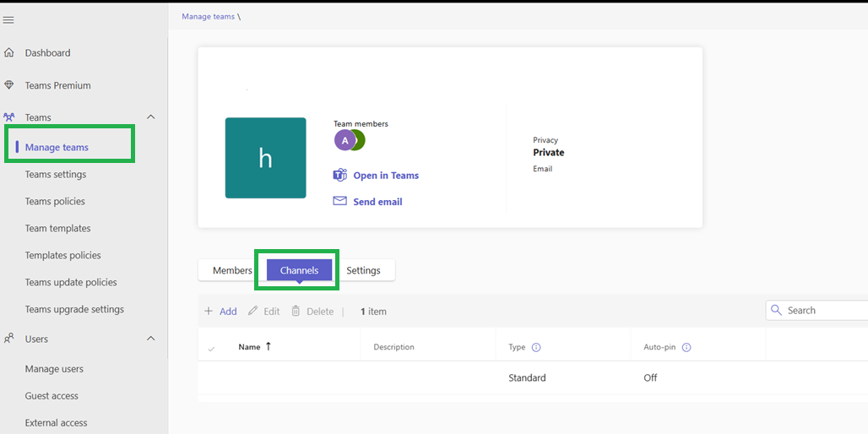Viewport: 868px width, 434px height.
Task: Click the Manage teams breadcrumb link
Action: (209, 17)
